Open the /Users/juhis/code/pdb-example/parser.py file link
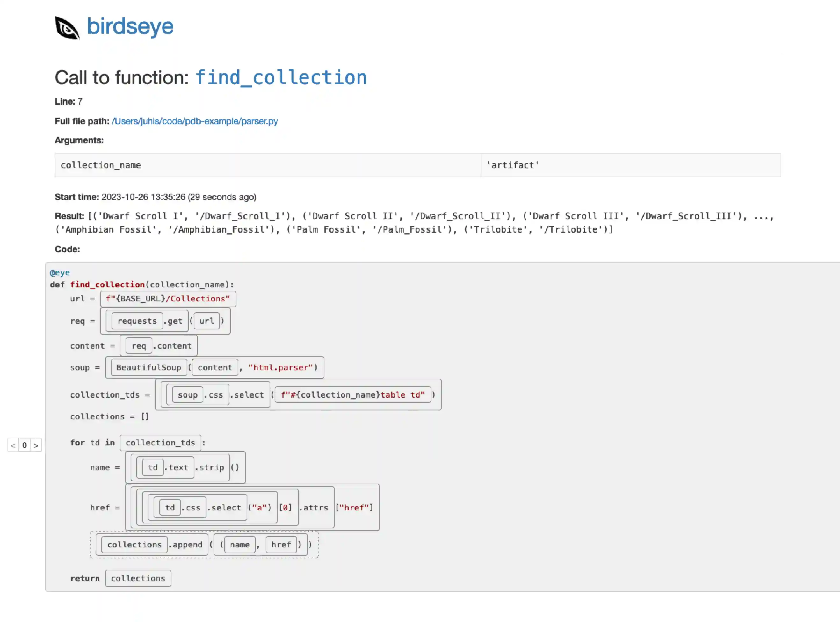The width and height of the screenshot is (840, 622). pyautogui.click(x=194, y=121)
